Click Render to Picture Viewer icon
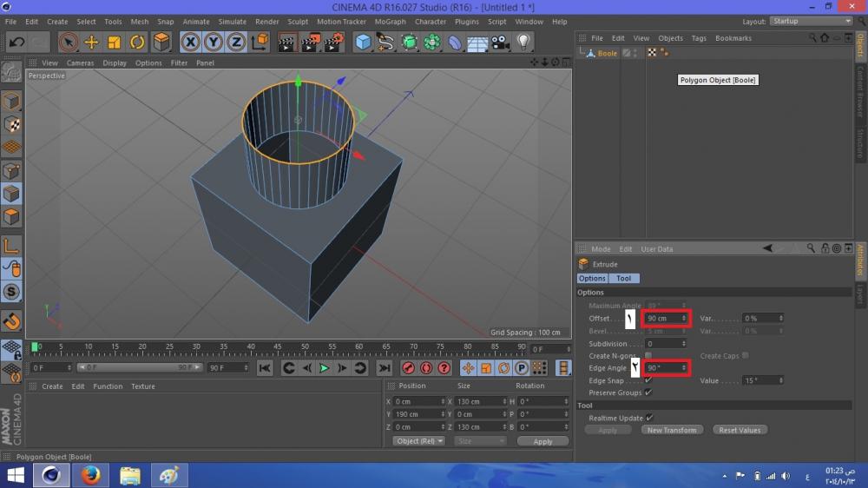 311,42
